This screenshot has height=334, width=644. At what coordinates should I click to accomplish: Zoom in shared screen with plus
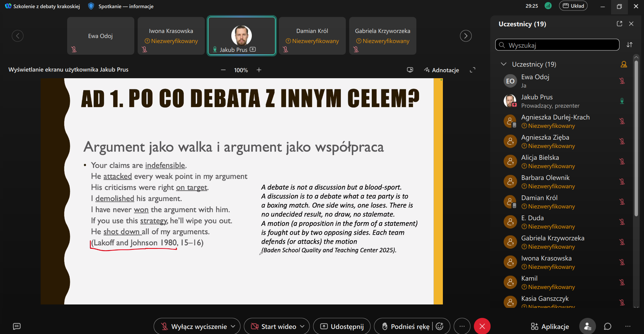[x=259, y=70]
